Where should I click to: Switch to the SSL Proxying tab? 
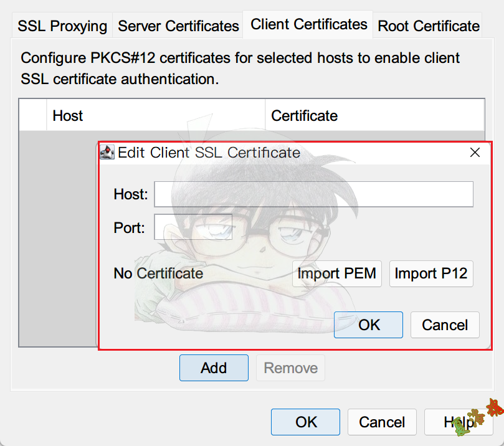62,26
